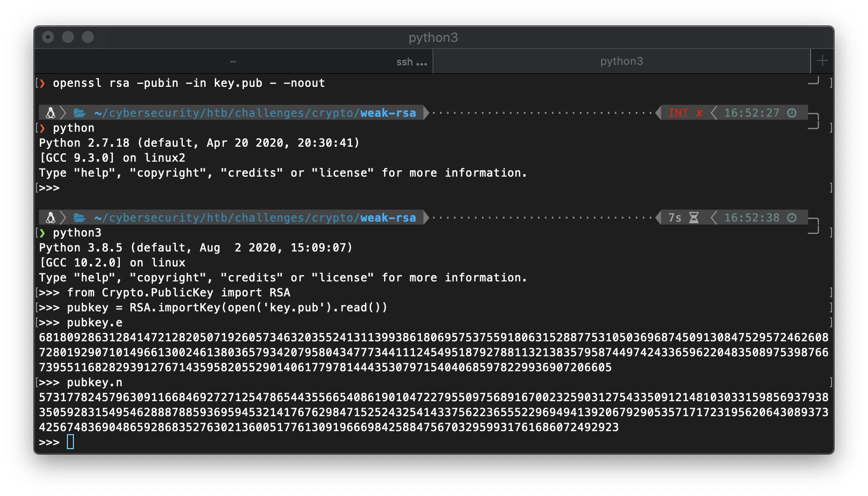Open a new terminal tab with plus button
This screenshot has height=496, width=868.
click(x=822, y=61)
